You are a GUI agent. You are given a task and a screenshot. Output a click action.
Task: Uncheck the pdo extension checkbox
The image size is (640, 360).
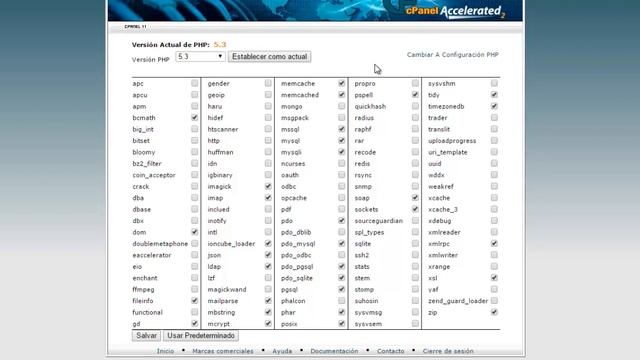(342, 220)
